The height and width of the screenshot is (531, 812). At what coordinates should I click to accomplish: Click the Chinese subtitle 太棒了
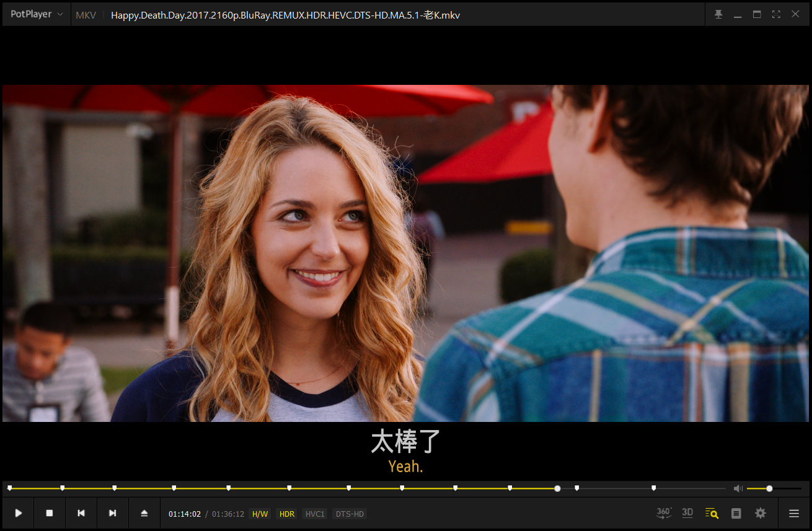405,441
